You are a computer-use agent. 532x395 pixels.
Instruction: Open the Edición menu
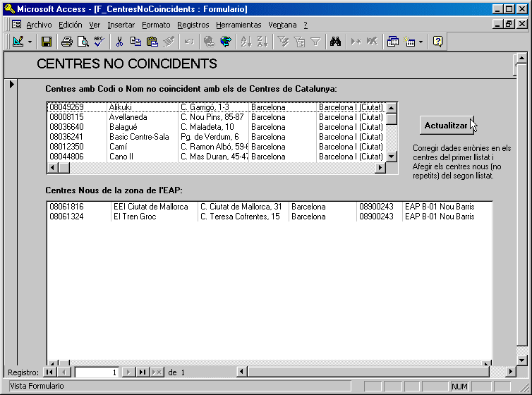click(71, 25)
